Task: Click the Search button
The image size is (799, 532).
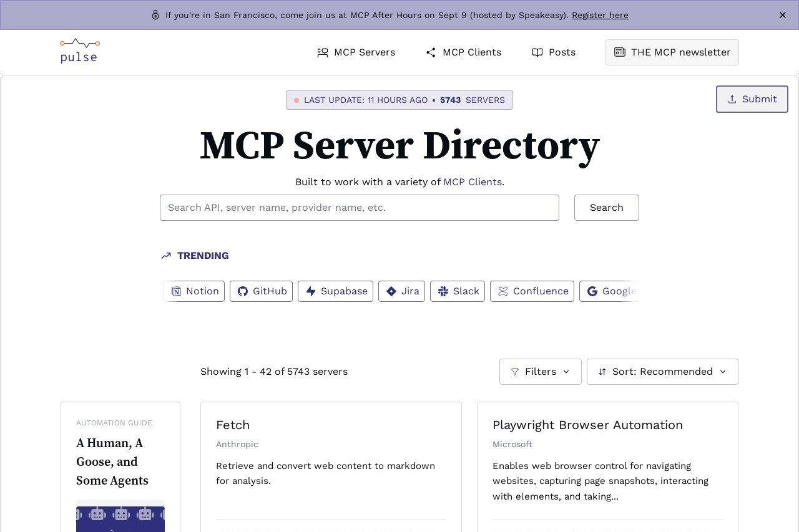Action: [607, 208]
